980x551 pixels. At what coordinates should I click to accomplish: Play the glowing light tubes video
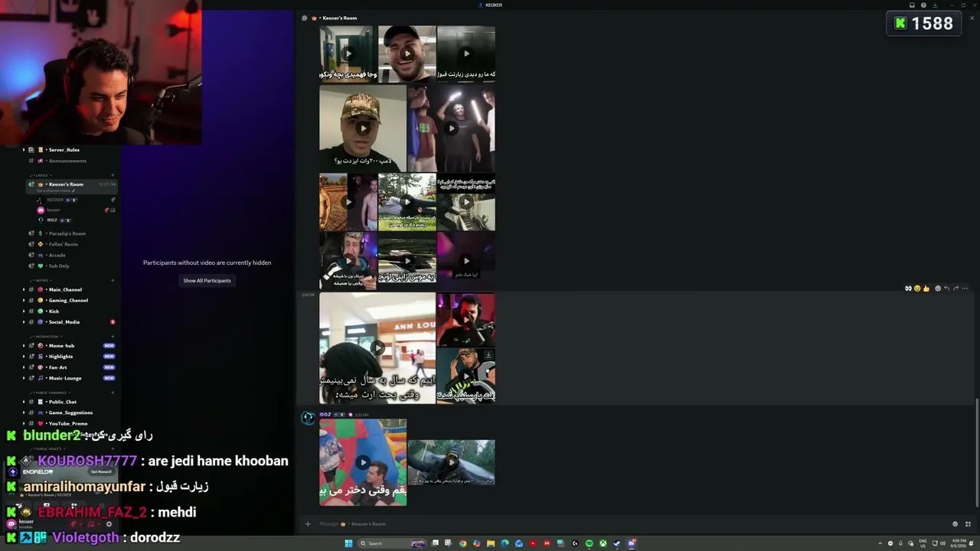click(x=452, y=129)
